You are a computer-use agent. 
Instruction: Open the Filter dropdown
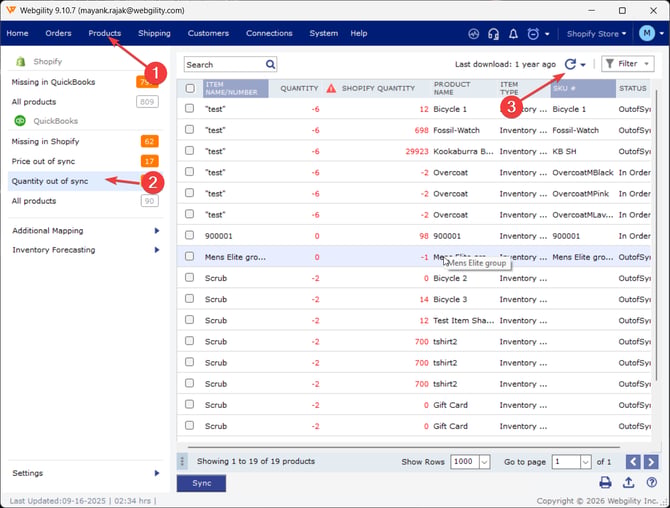click(628, 64)
